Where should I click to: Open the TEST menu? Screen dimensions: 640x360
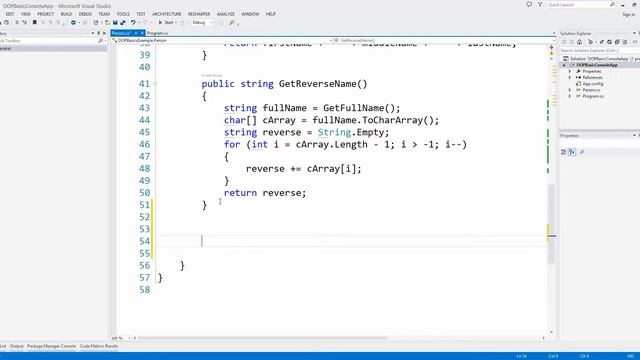pyautogui.click(x=141, y=14)
